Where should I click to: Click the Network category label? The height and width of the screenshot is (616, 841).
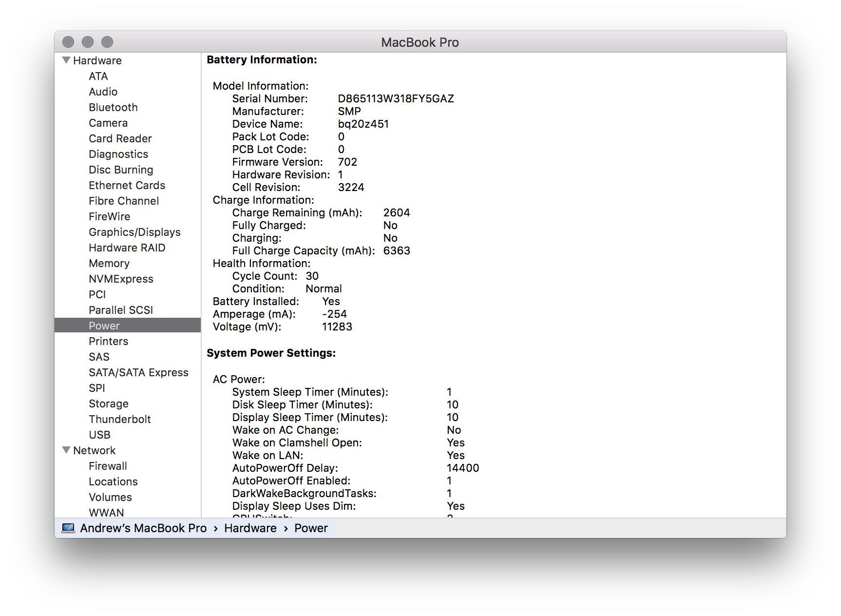[x=95, y=450]
